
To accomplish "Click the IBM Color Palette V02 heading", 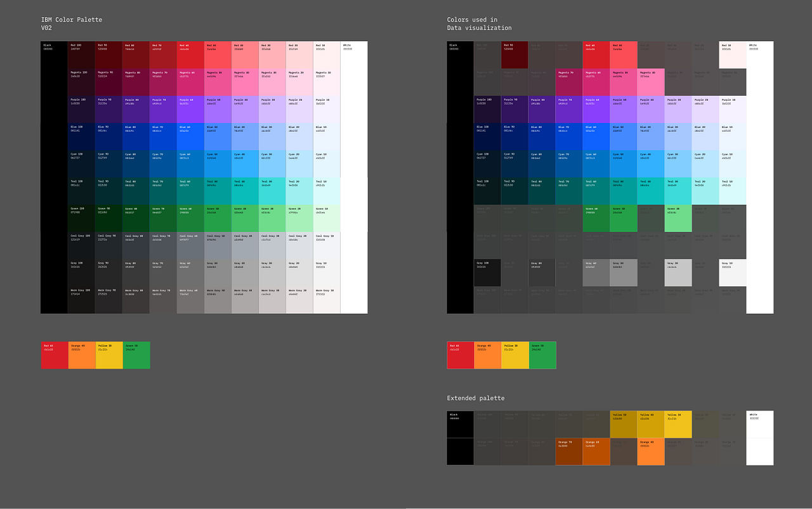I will tap(71, 23).
